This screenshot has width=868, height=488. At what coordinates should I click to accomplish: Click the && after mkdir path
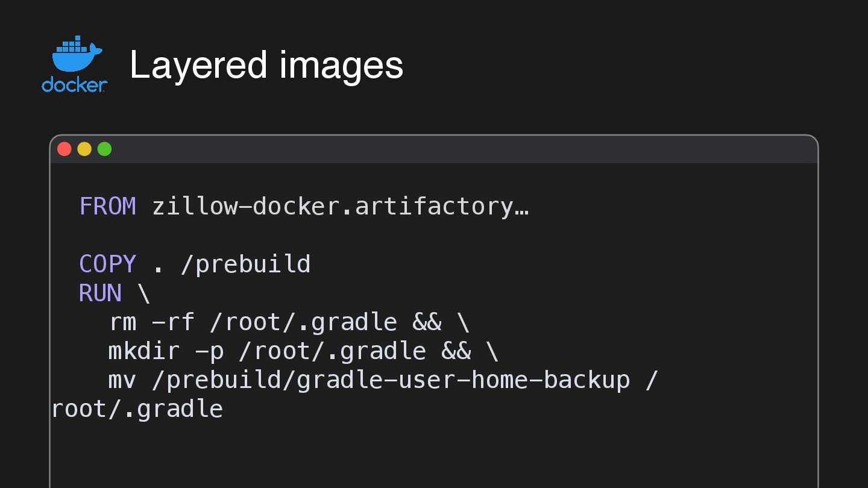456,351
